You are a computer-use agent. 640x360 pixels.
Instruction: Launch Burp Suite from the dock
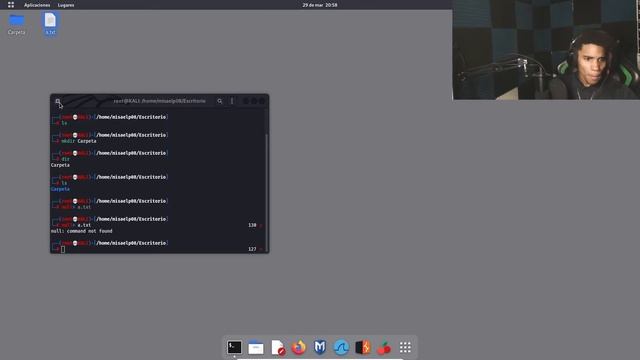tap(362, 347)
